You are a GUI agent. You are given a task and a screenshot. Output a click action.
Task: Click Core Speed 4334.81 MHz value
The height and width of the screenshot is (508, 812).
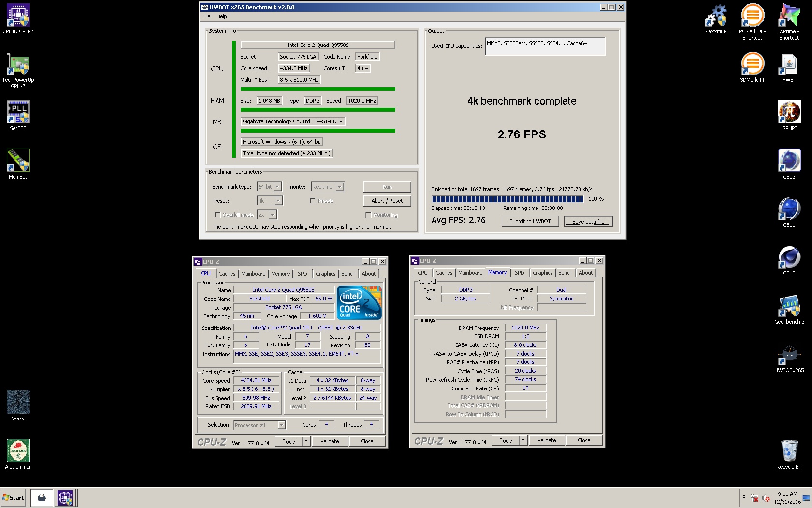256,380
